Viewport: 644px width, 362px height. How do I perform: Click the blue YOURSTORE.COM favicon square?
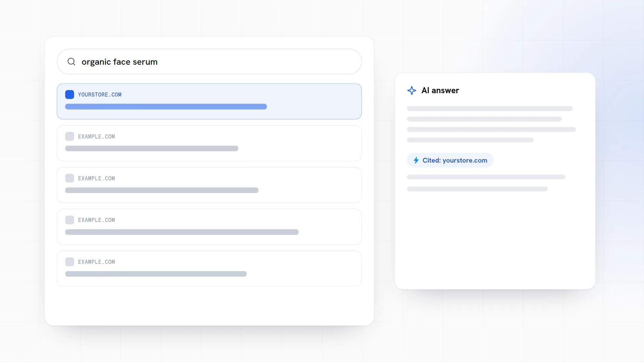69,95
